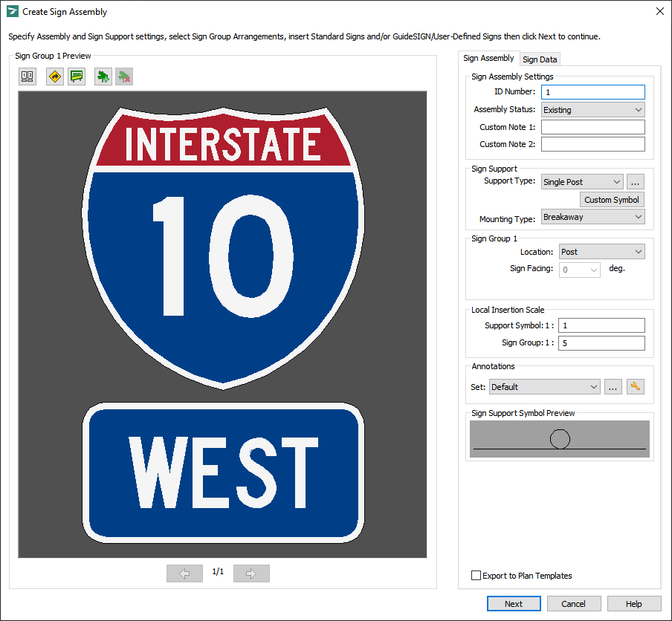Click the application logo in title bar
The height and width of the screenshot is (621, 672).
pyautogui.click(x=13, y=12)
